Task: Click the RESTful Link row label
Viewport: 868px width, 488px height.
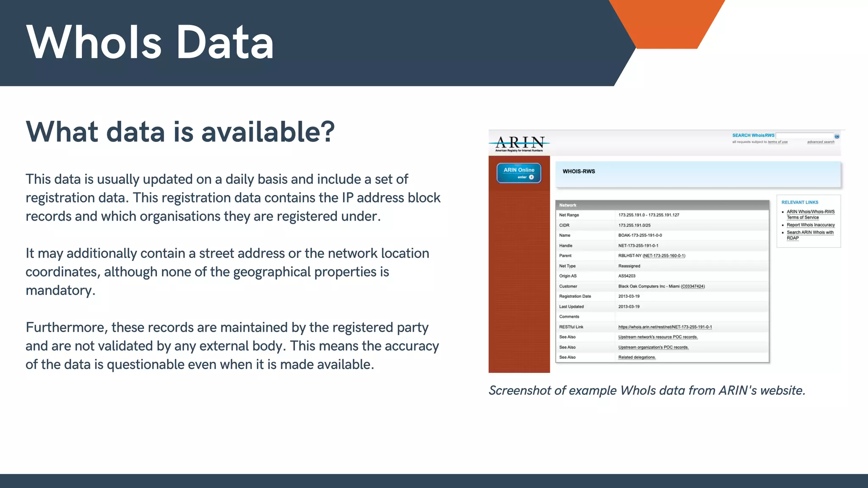Action: point(571,327)
